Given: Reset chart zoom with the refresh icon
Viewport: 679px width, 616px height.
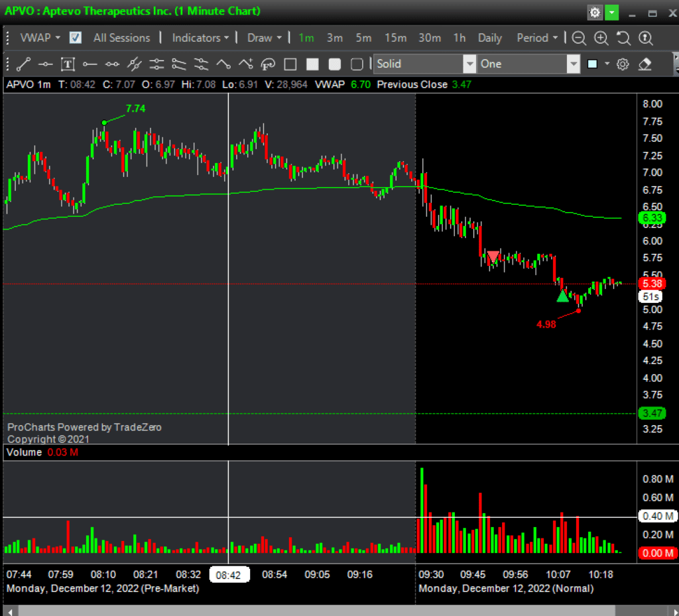Looking at the screenshot, I should tap(623, 38).
